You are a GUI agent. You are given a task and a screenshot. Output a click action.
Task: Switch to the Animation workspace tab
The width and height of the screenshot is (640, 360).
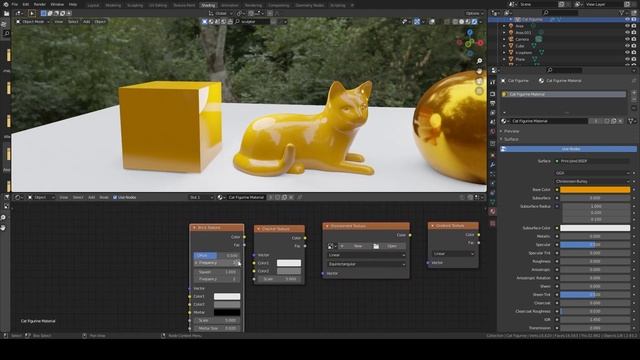pyautogui.click(x=230, y=5)
